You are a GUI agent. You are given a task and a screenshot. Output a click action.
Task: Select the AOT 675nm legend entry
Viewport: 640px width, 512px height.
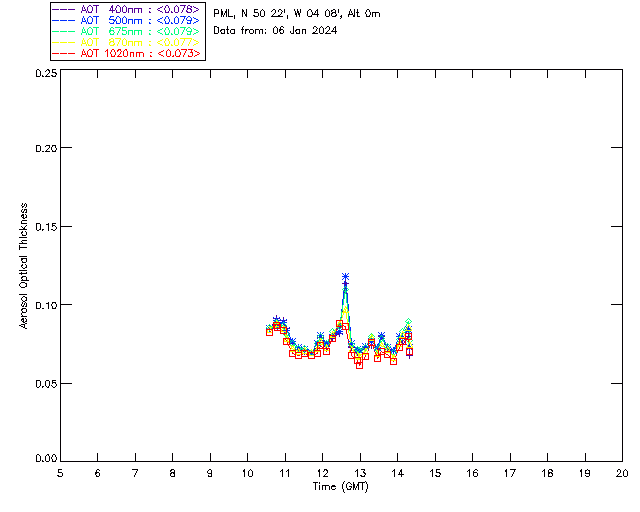tap(127, 31)
